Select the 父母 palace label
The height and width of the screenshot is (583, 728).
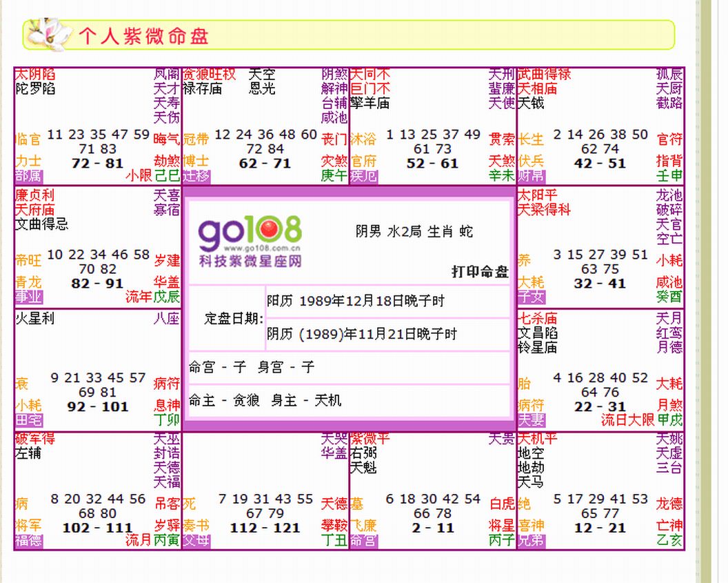[196, 541]
